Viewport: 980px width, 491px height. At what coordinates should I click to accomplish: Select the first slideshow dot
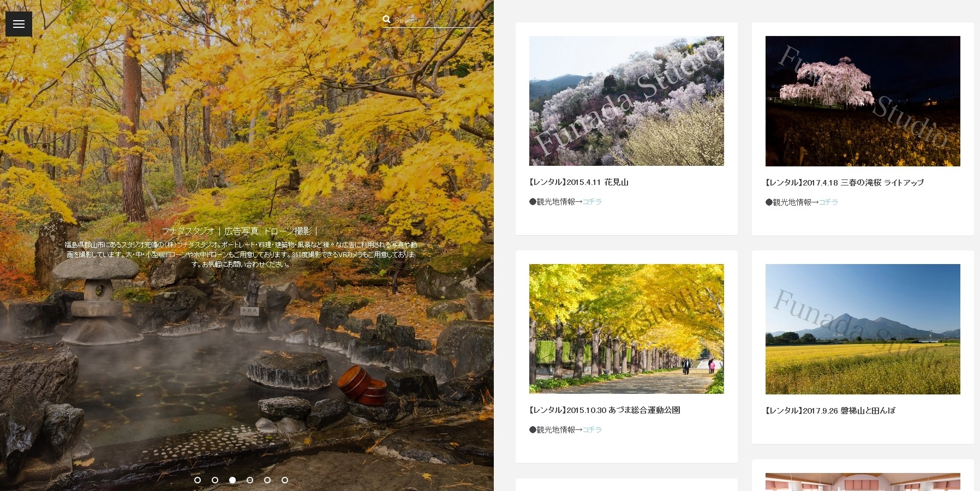point(198,480)
